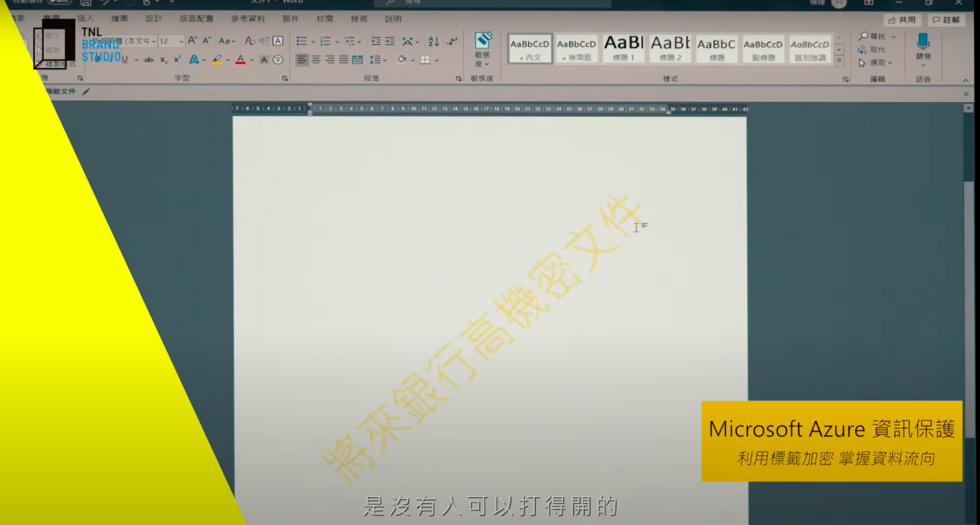Image resolution: width=980 pixels, height=525 pixels.
Task: Apply the 標題 1 style
Action: point(623,49)
